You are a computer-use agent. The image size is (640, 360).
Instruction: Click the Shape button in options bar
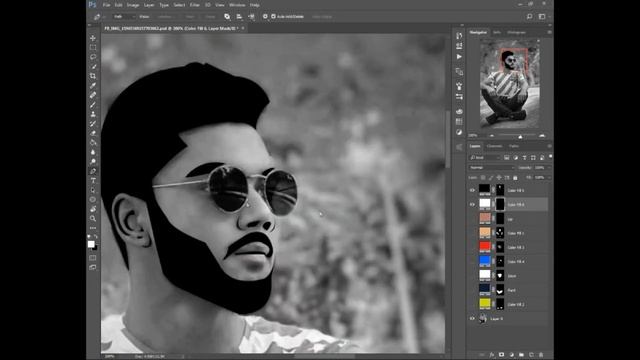tap(210, 17)
